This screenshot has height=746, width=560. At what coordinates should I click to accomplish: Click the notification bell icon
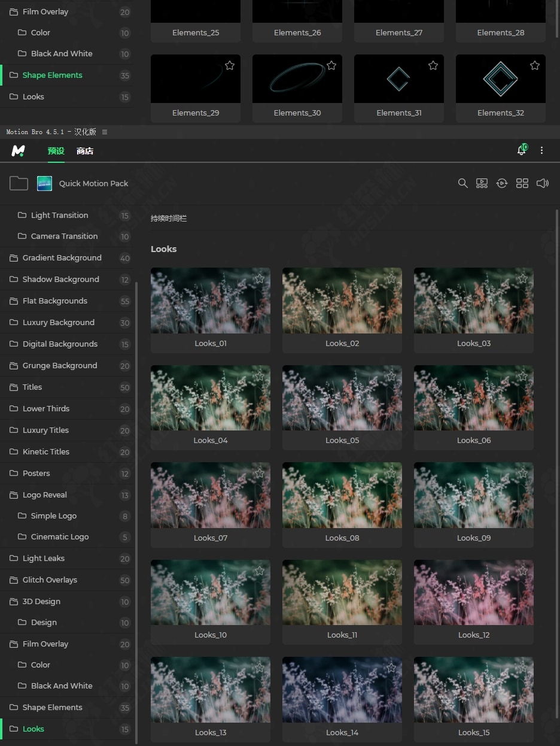521,151
